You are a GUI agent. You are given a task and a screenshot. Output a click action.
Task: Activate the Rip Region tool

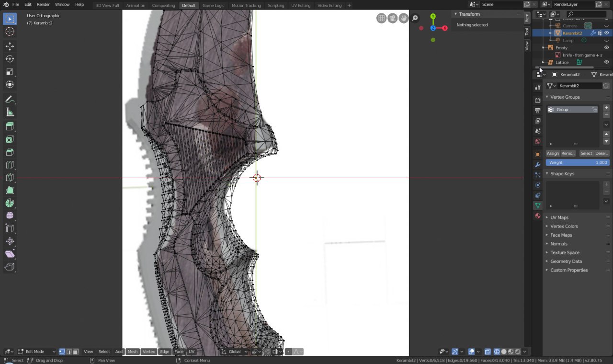[x=10, y=267]
